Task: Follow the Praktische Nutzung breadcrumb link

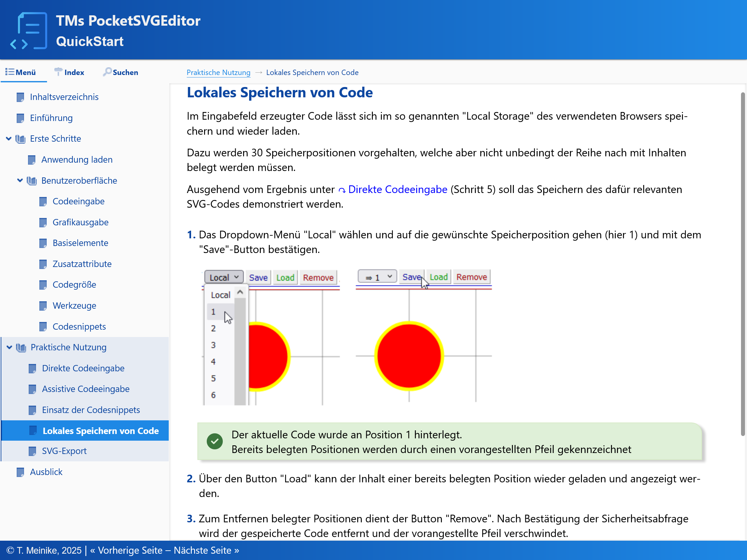Action: 218,72
